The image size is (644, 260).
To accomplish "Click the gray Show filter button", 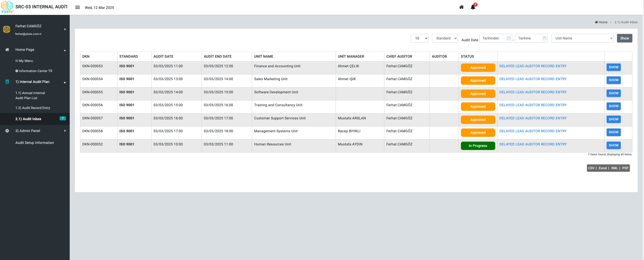I will (x=624, y=38).
